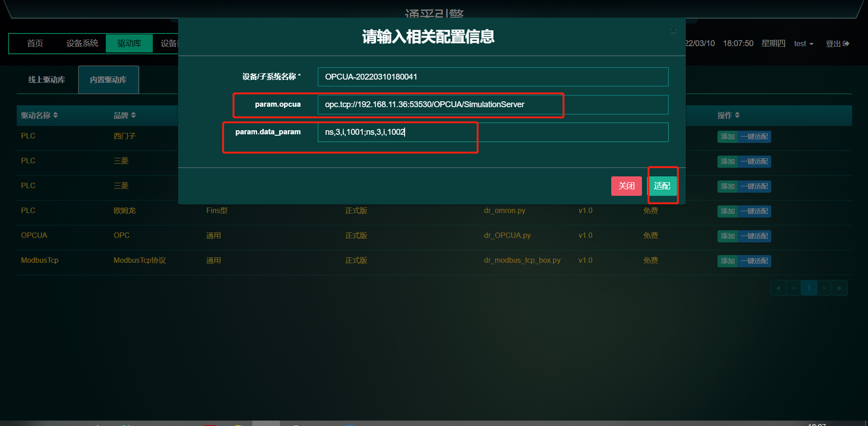
Task: Sort the 操作 column arrows
Action: coord(737,115)
